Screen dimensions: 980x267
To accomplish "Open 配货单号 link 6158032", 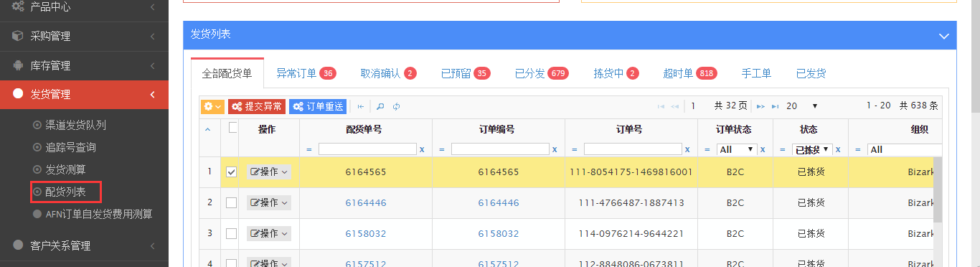I will click(366, 234).
